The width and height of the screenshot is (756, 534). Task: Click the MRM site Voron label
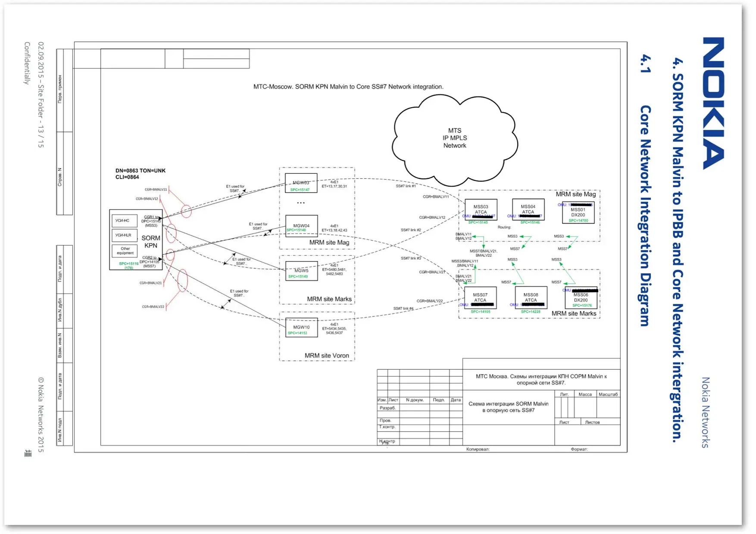[x=327, y=356]
